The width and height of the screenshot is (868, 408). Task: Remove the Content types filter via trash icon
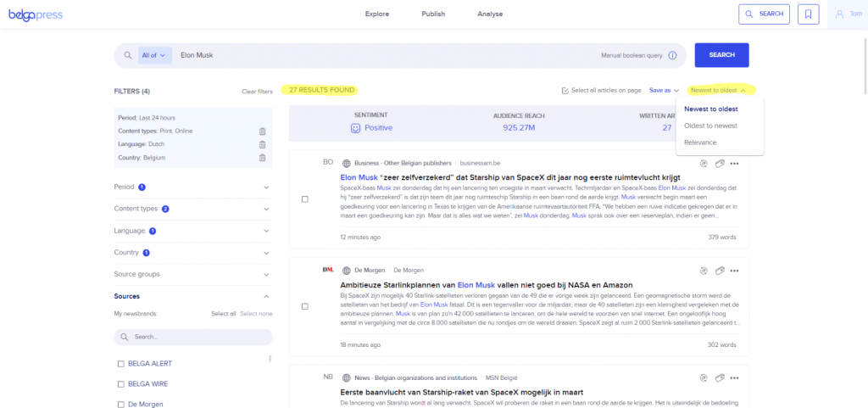click(x=263, y=131)
